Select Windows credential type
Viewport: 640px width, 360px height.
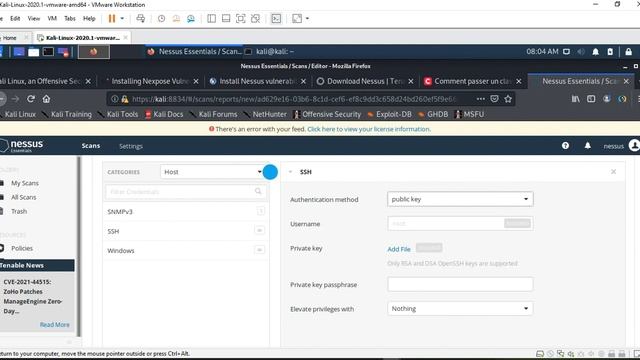tap(186, 251)
